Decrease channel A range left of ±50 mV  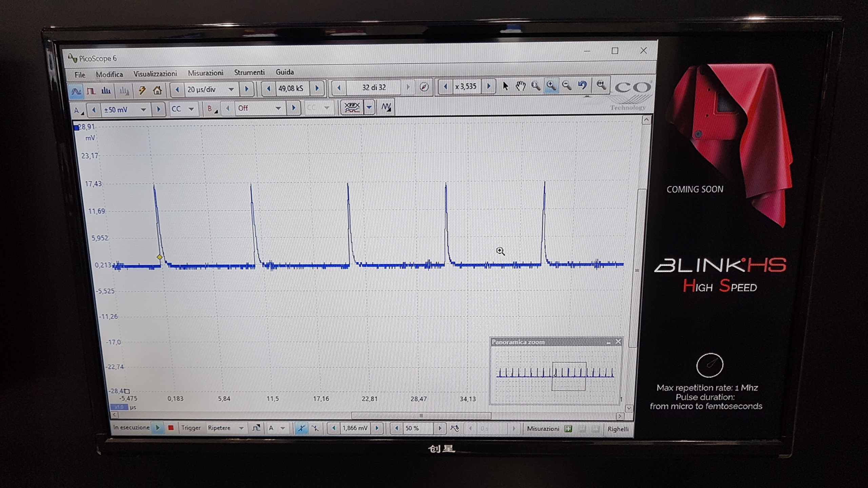94,110
